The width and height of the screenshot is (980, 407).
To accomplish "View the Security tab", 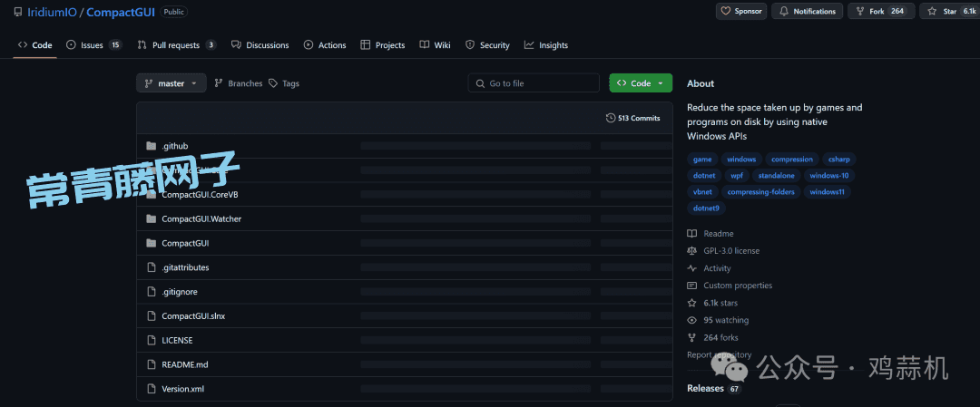I will (487, 45).
